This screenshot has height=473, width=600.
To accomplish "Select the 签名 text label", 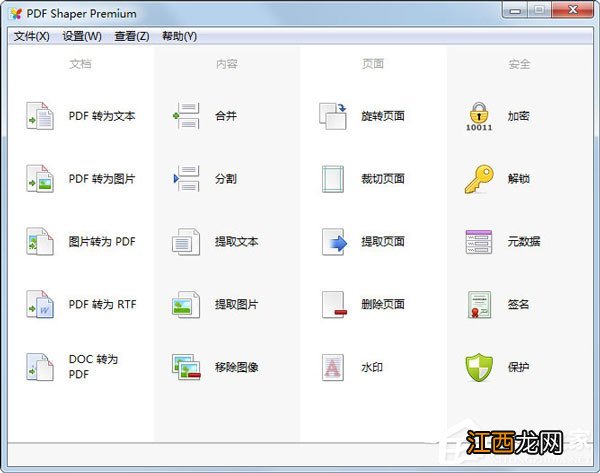I will click(518, 304).
